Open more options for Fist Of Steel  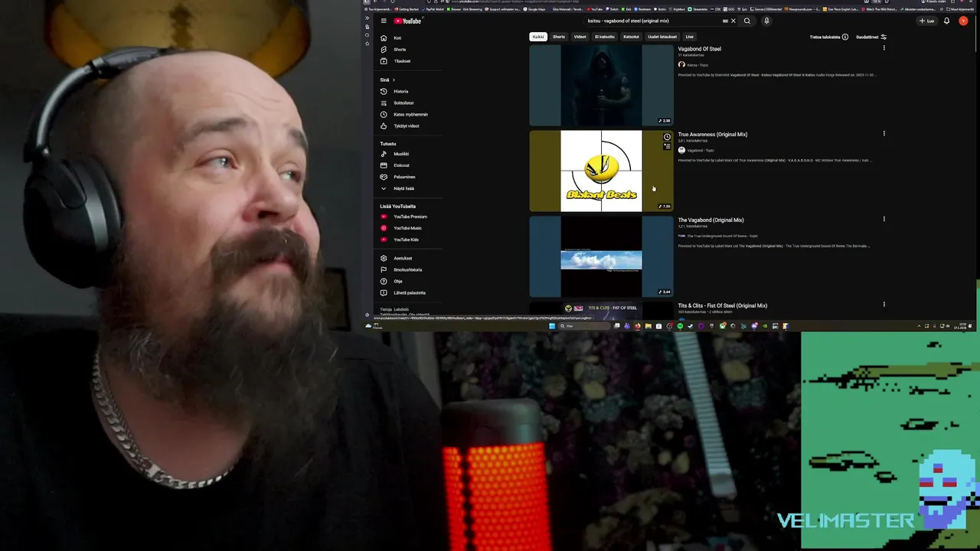pos(884,305)
